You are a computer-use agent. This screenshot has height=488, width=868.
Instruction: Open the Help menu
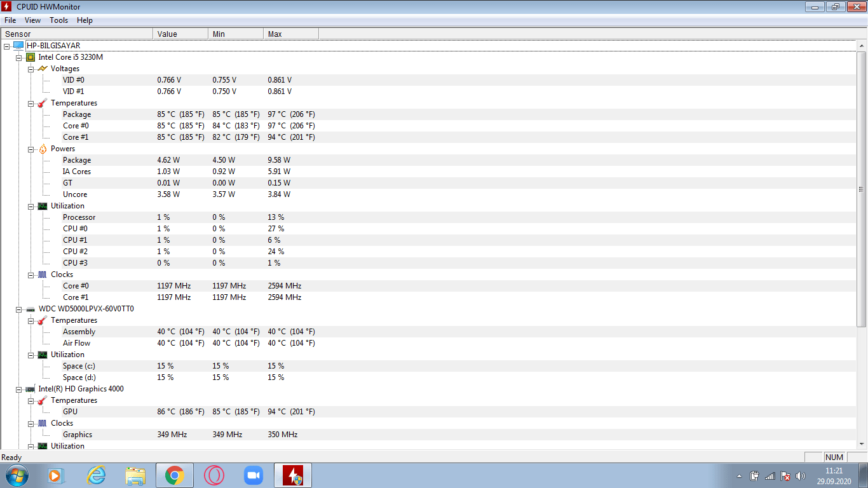(85, 20)
